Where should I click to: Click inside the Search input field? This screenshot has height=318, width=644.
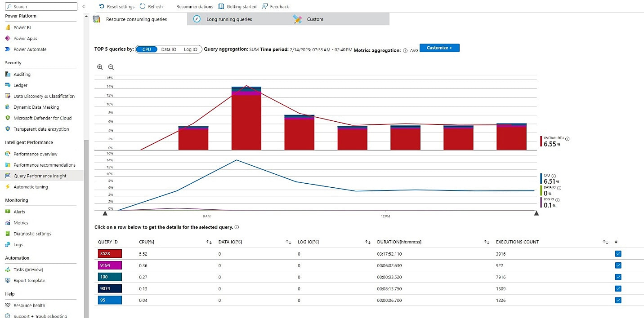(40, 6)
